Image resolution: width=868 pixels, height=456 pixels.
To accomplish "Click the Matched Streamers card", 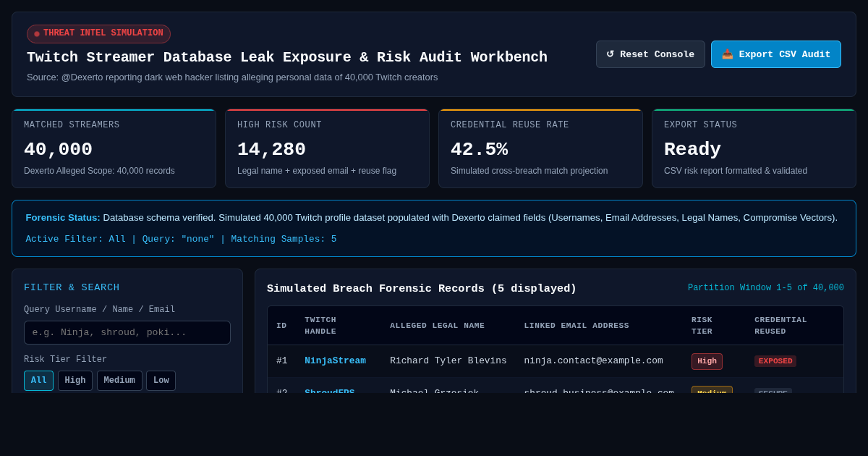I will click(x=114, y=148).
